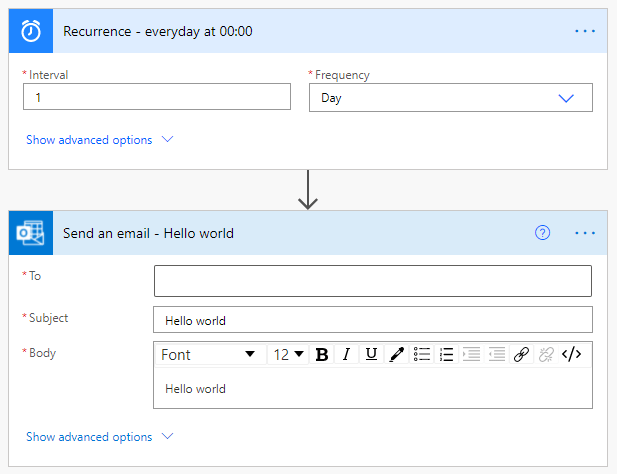This screenshot has height=474, width=617.
Task: Expand Recurrence advanced options
Action: (x=100, y=140)
